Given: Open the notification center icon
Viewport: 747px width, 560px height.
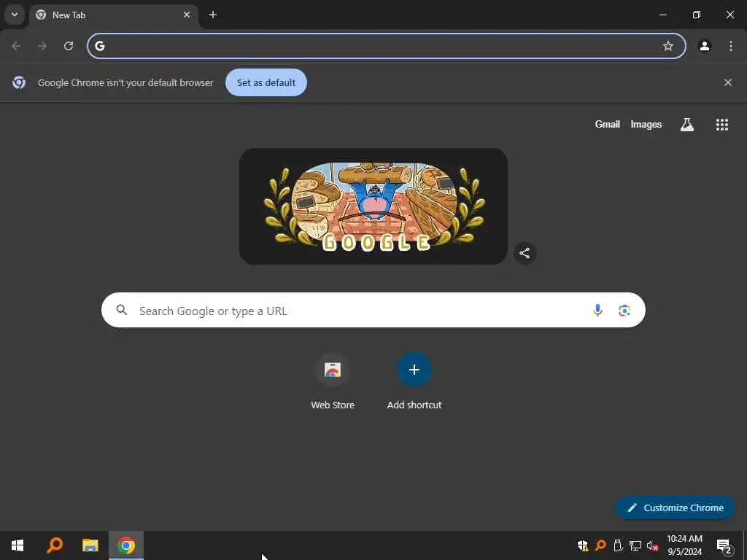Looking at the screenshot, I should click(723, 545).
